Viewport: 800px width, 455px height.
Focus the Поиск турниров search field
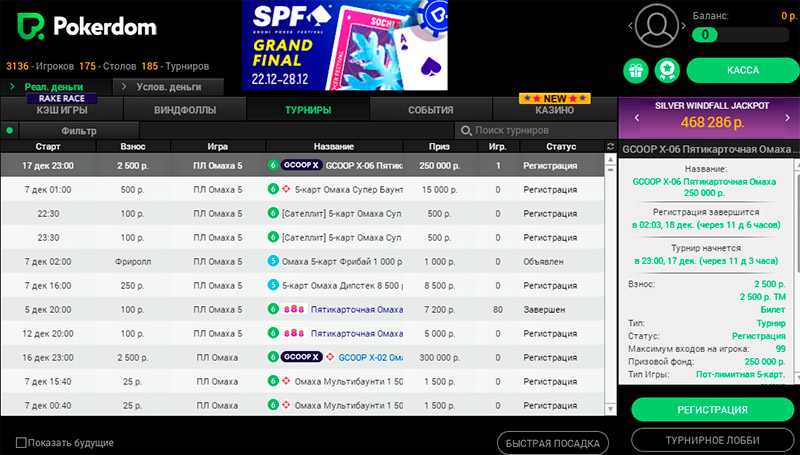pos(536,131)
